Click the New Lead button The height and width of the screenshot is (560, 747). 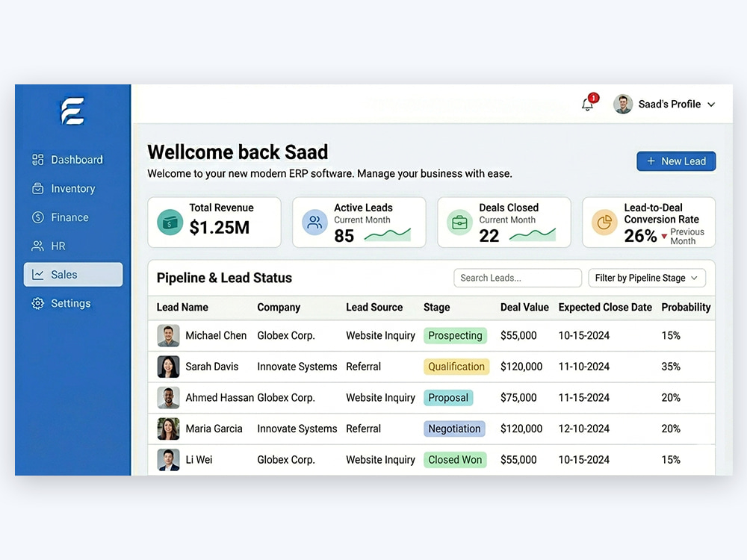pos(676,161)
